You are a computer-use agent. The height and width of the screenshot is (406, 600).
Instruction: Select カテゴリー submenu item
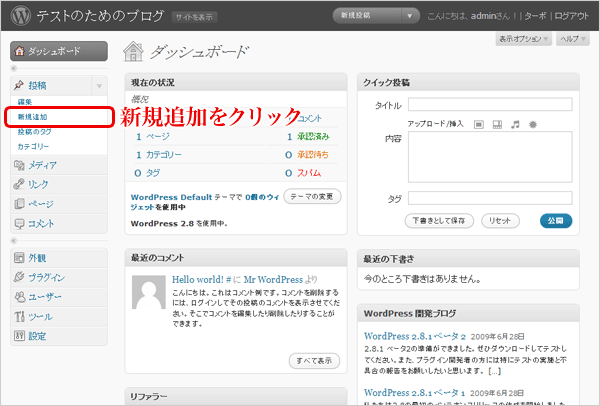[33, 146]
